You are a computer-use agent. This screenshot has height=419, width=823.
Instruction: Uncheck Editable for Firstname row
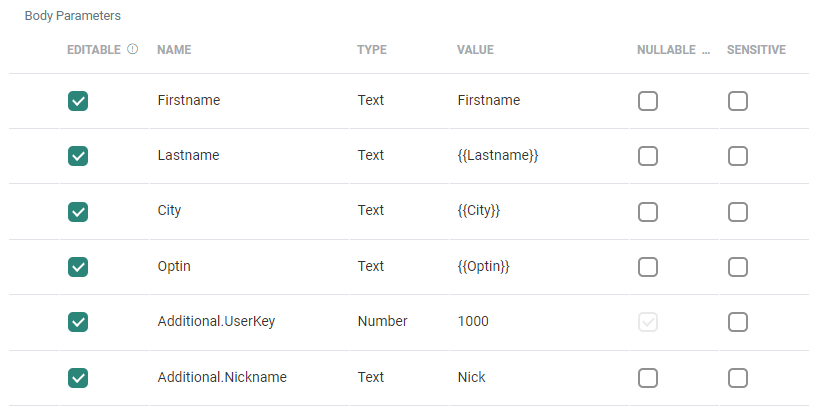point(78,101)
